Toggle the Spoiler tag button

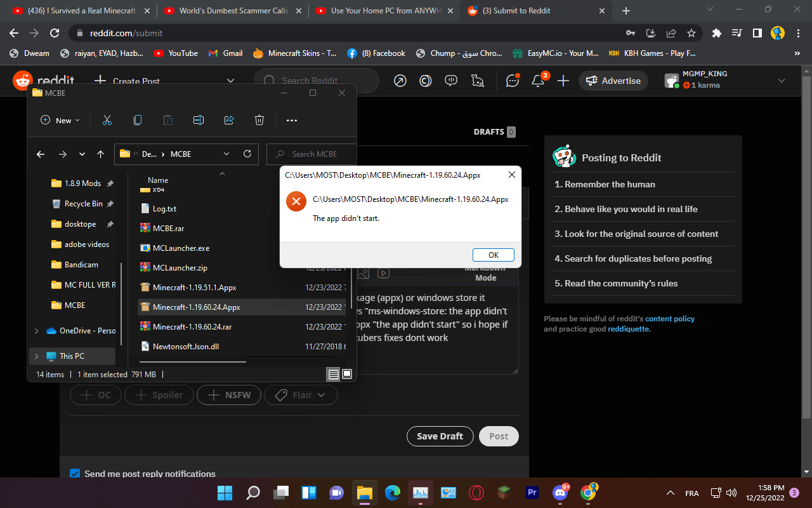[159, 395]
